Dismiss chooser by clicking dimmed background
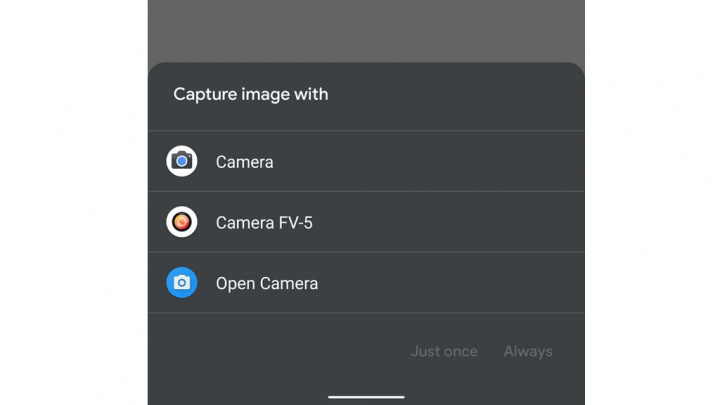This screenshot has height=405, width=720. (x=366, y=30)
